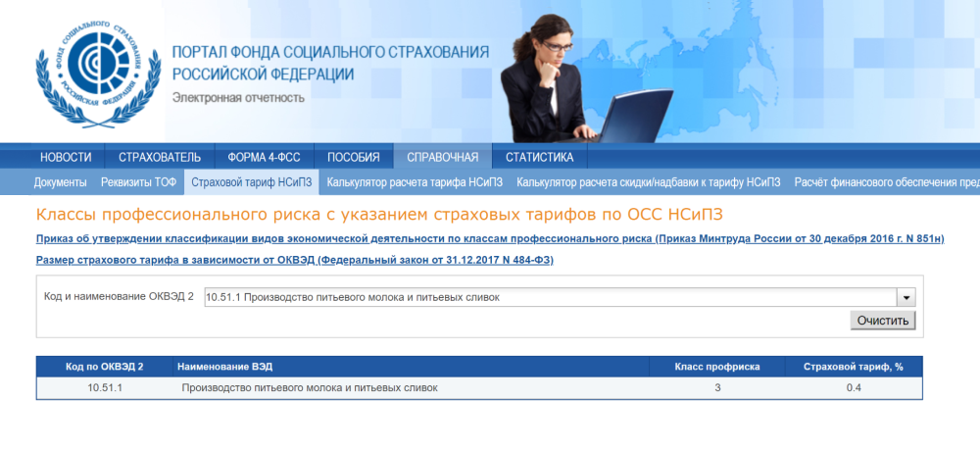Open the Реквизиты ТОФ submenu item
Image resolution: width=980 pixels, height=451 pixels.
pos(139,182)
